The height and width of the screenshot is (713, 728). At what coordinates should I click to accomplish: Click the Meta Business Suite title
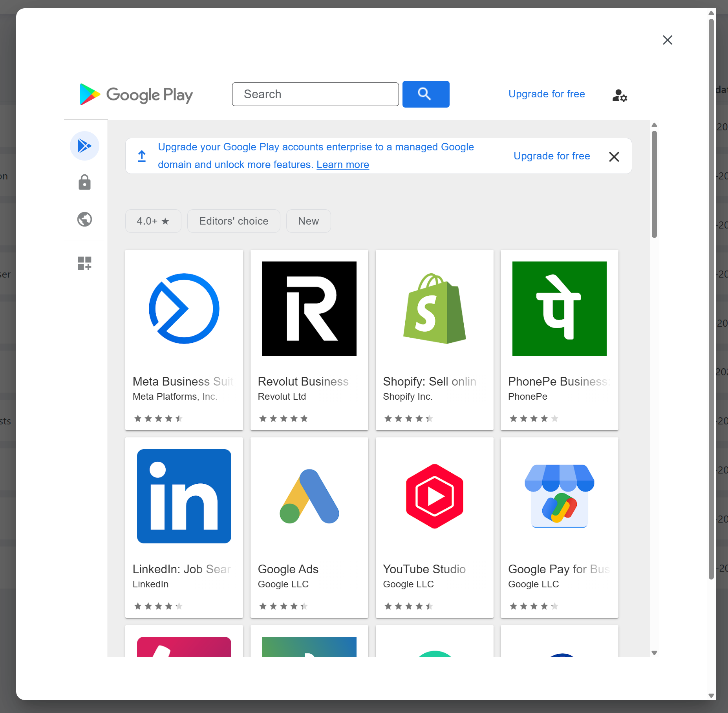[x=183, y=381]
